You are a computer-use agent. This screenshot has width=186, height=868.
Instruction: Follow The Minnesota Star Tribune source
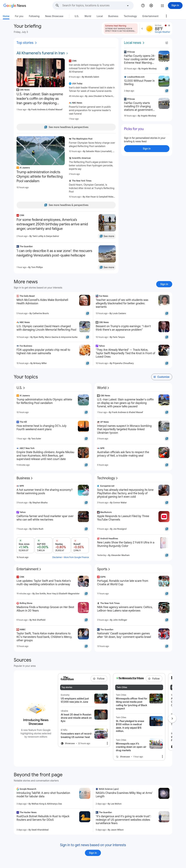(x=154, y=679)
